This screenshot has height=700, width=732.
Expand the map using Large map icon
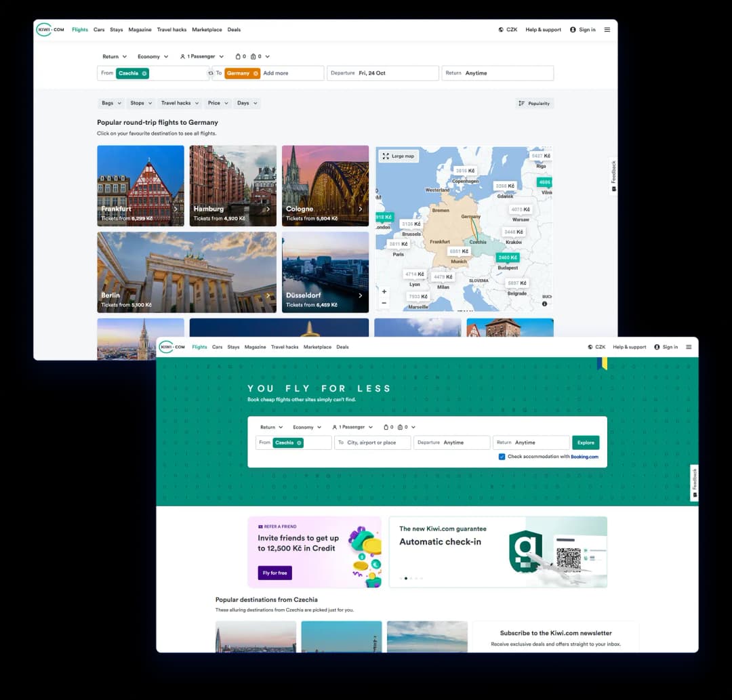(x=398, y=156)
